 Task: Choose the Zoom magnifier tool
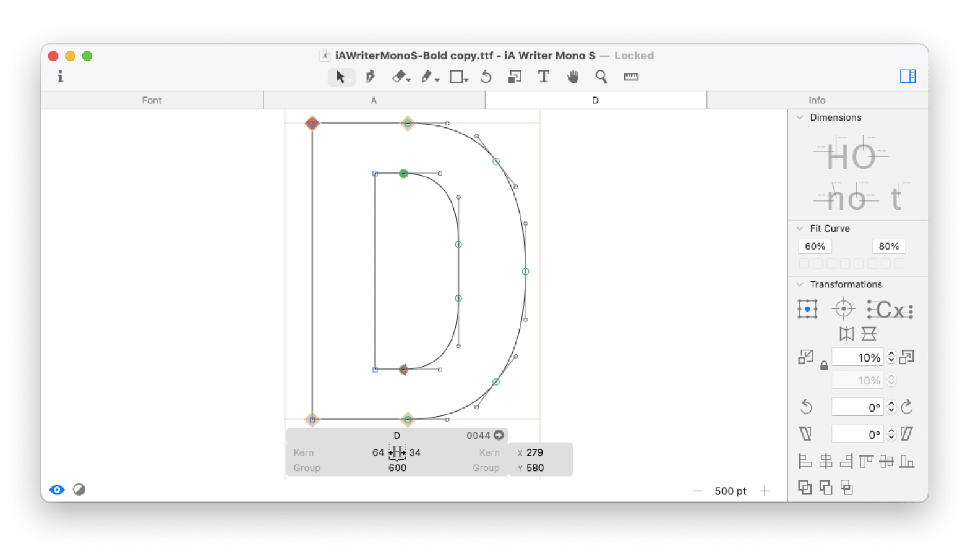601,77
